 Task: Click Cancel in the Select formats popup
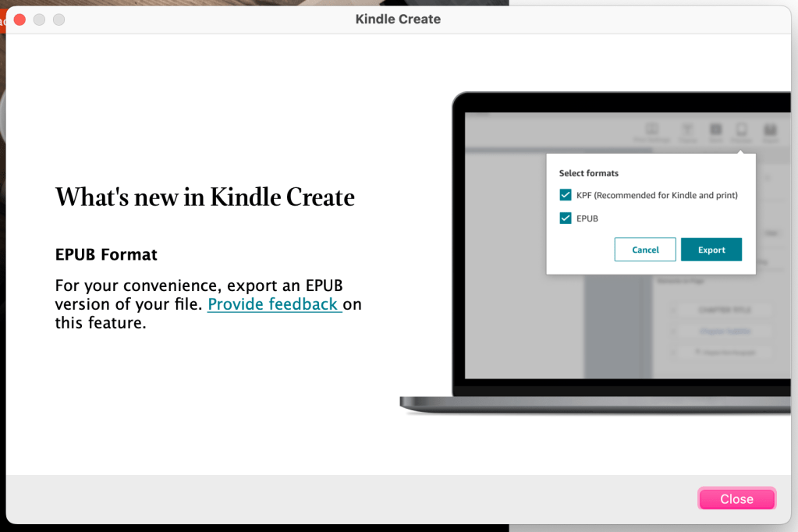[x=645, y=249]
